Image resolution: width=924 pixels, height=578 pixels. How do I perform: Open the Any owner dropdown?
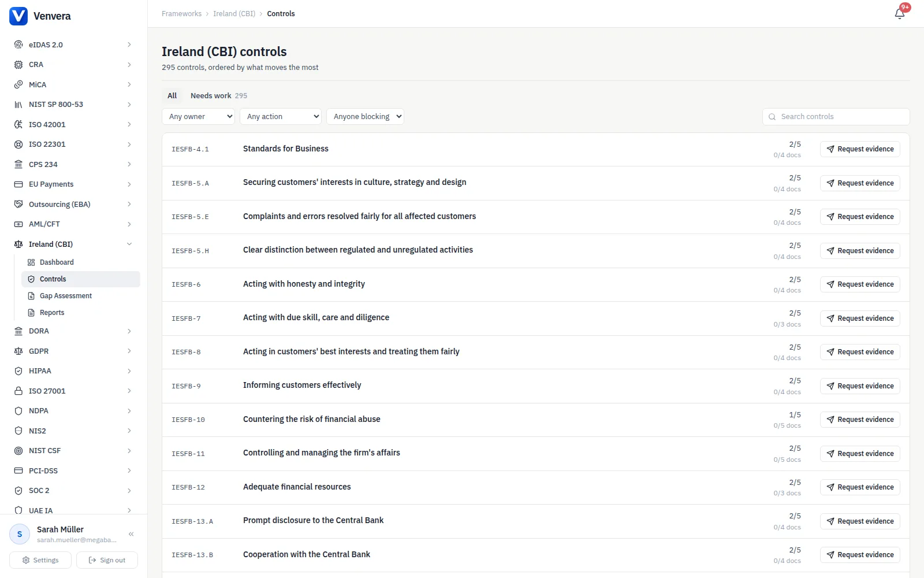198,117
